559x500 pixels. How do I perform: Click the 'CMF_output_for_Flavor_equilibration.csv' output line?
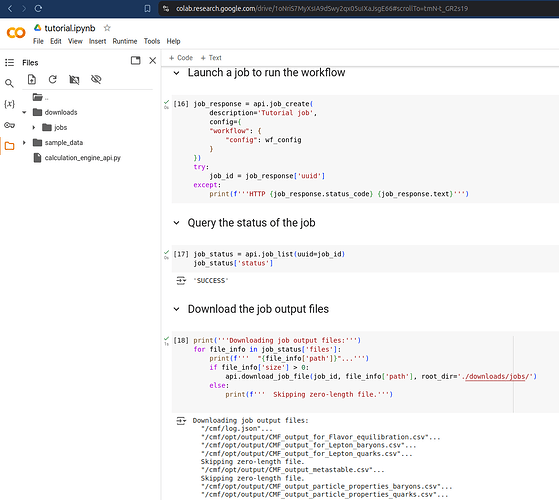pos(320,437)
